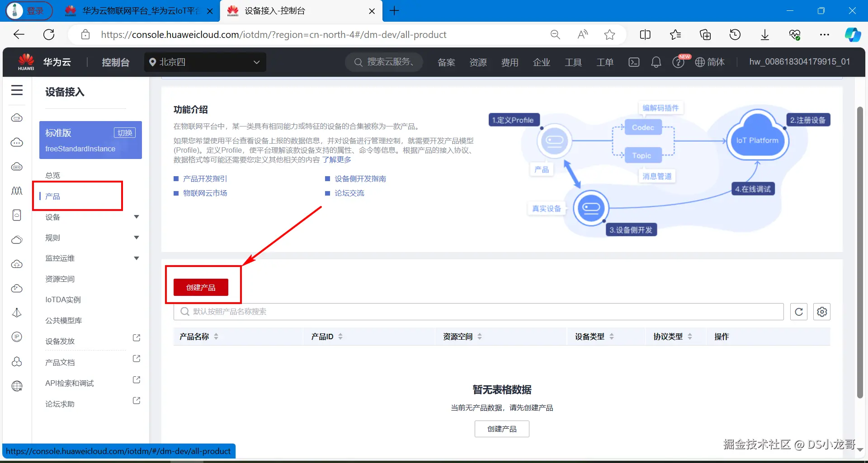
Task: Open browser history icon
Action: (x=735, y=35)
